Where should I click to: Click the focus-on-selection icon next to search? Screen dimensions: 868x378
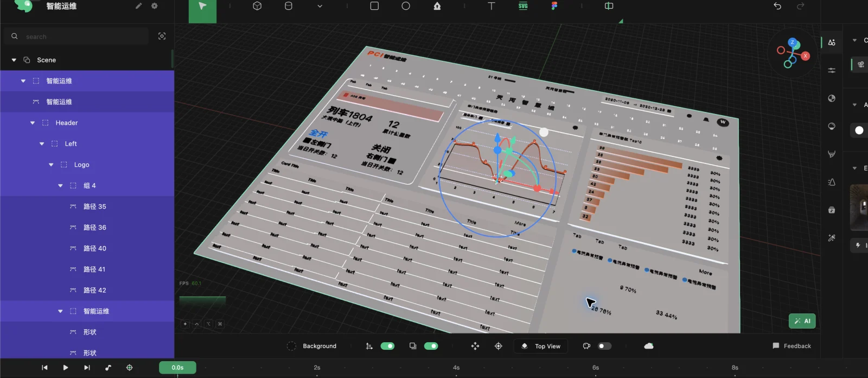click(162, 36)
